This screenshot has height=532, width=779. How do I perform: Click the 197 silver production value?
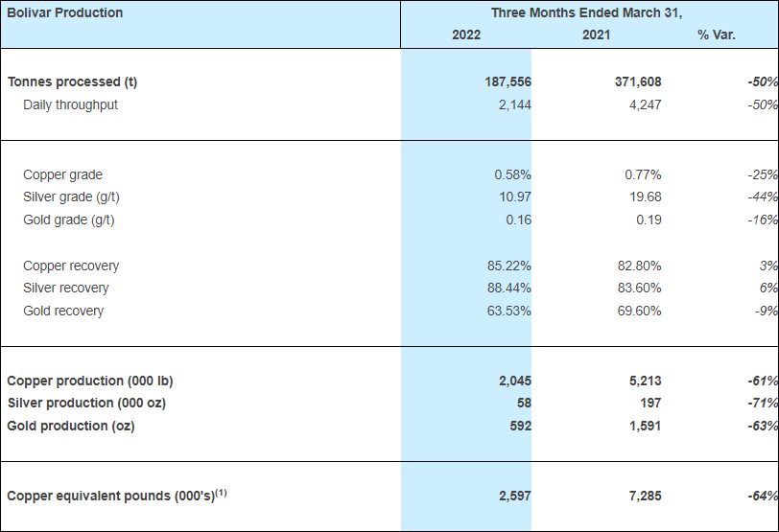click(x=650, y=403)
